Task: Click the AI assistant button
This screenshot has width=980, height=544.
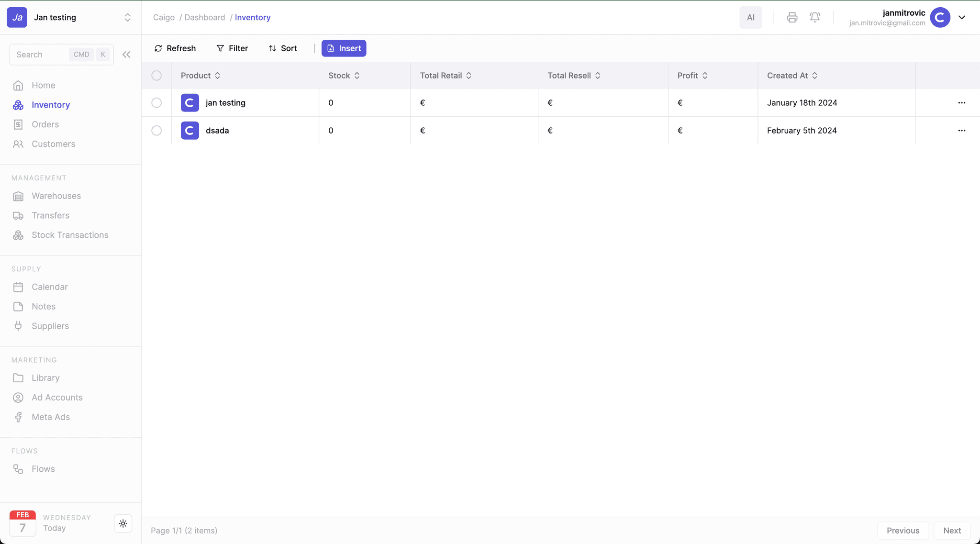Action: pos(750,18)
